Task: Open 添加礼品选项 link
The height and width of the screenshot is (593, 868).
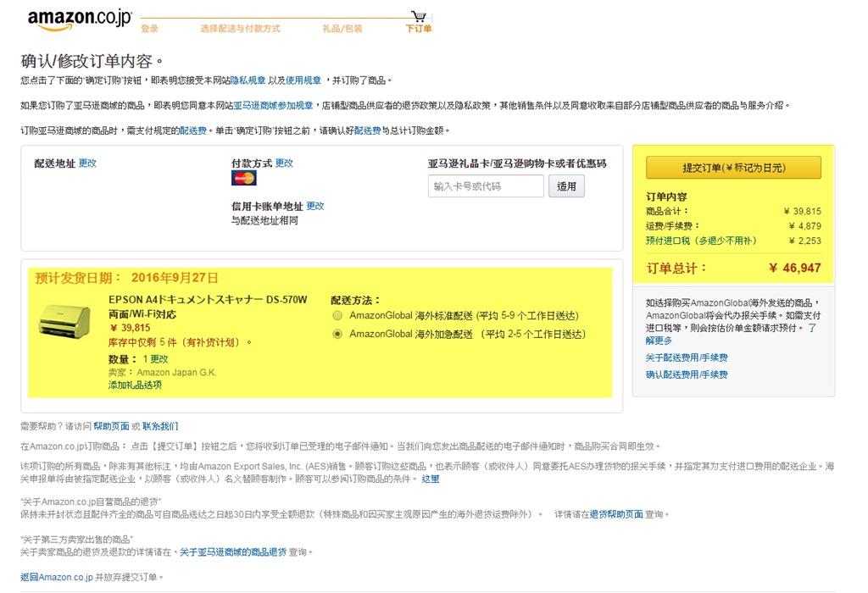Action: (135, 385)
